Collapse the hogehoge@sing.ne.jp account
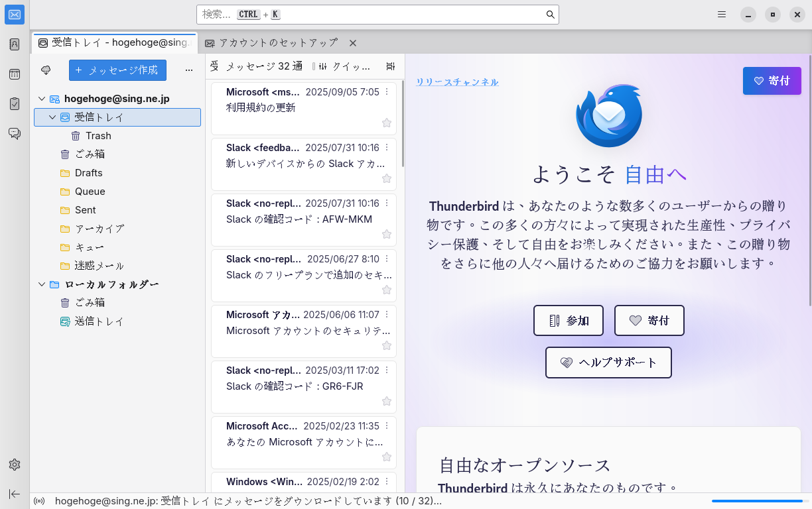 coord(42,99)
